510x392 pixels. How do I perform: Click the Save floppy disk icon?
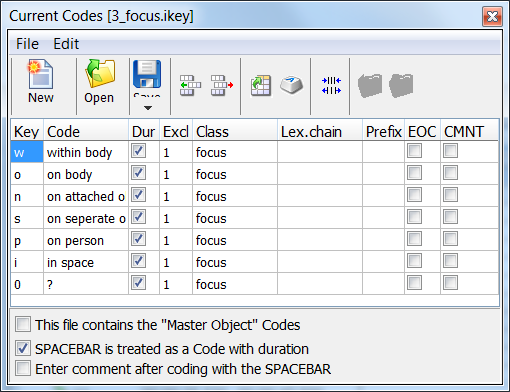coord(147,74)
